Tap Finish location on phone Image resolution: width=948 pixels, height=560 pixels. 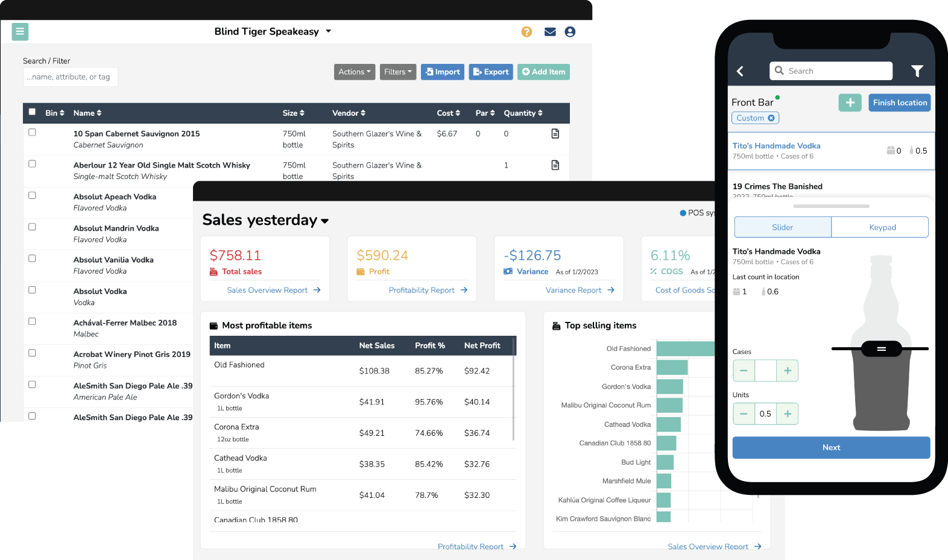tap(900, 102)
